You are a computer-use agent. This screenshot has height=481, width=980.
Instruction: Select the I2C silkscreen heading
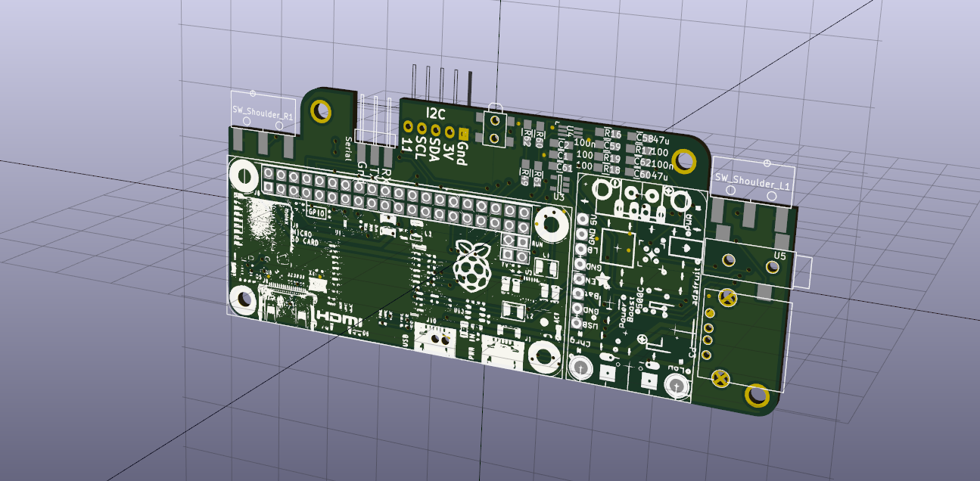coord(437,113)
